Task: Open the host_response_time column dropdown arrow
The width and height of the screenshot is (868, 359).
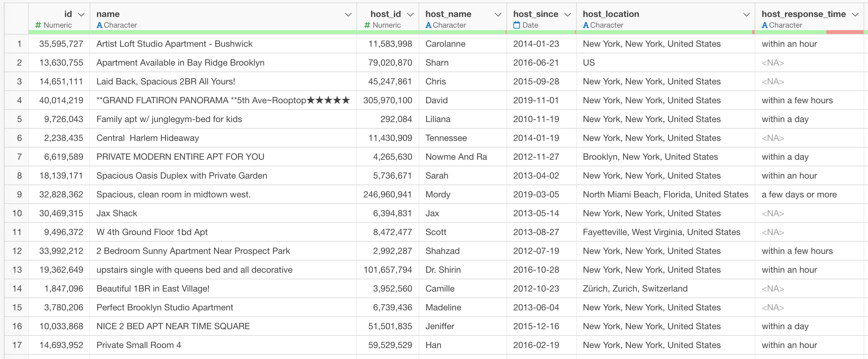Action: [x=855, y=14]
